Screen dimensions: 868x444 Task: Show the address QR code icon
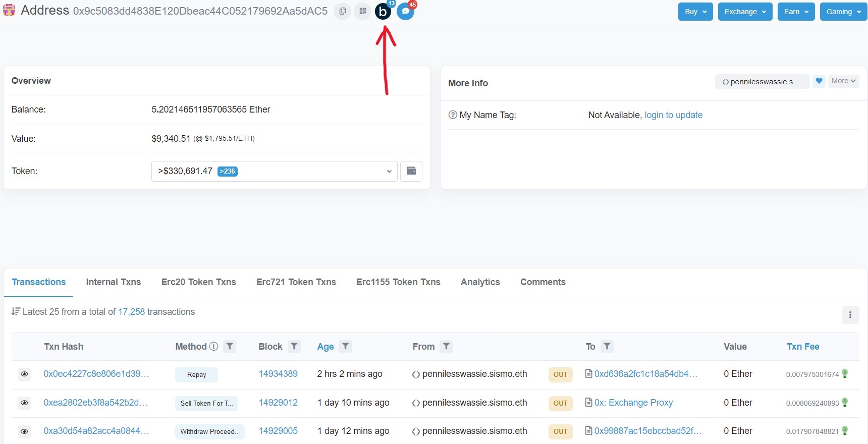click(362, 11)
